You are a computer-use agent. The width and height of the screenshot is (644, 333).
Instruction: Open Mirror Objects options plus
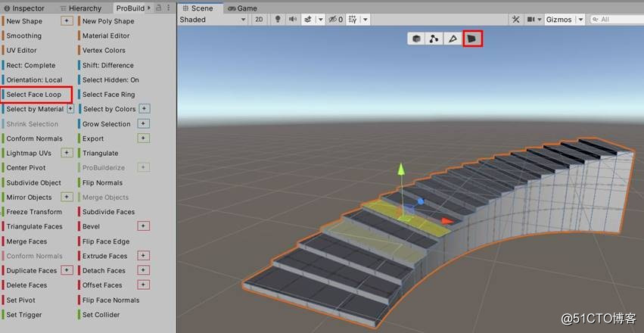click(x=67, y=197)
